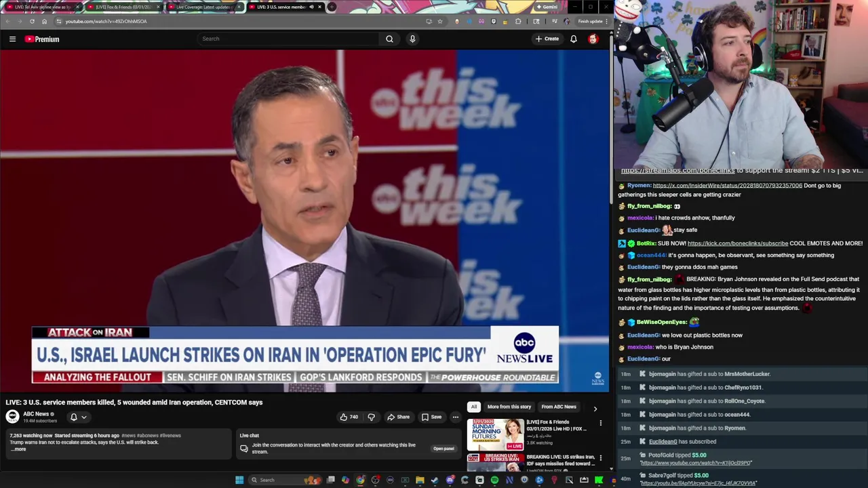This screenshot has height=488, width=868.
Task: Open YouTube notifications bell
Action: [x=574, y=39]
